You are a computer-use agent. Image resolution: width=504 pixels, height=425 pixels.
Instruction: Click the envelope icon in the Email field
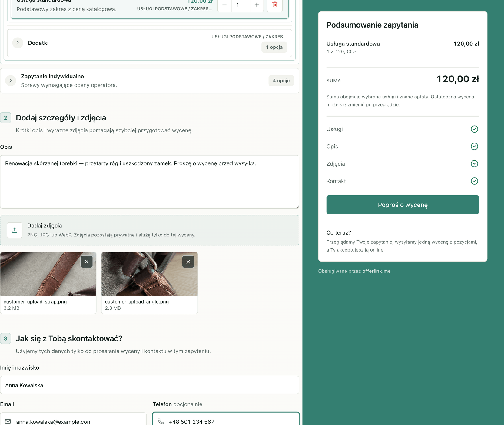click(8, 421)
